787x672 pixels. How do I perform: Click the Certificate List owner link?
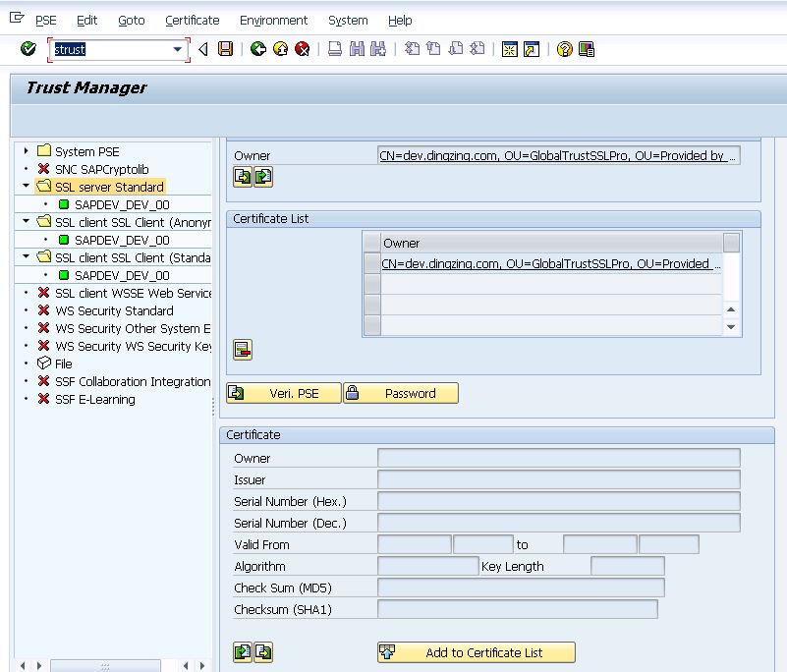(x=550, y=263)
